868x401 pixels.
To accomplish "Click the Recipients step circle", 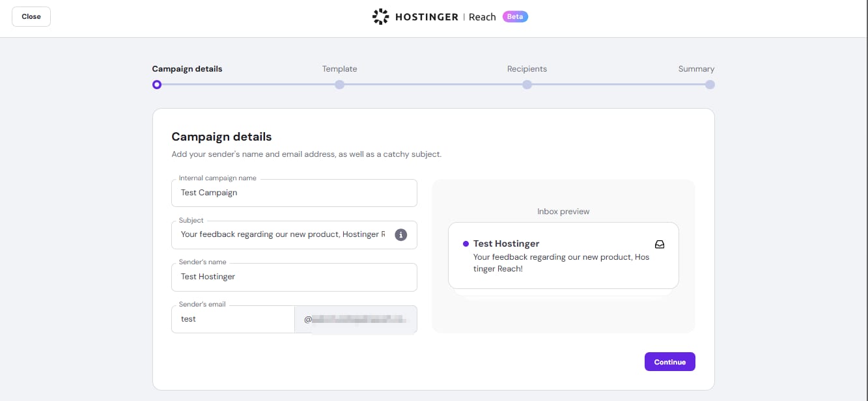I will coord(527,85).
